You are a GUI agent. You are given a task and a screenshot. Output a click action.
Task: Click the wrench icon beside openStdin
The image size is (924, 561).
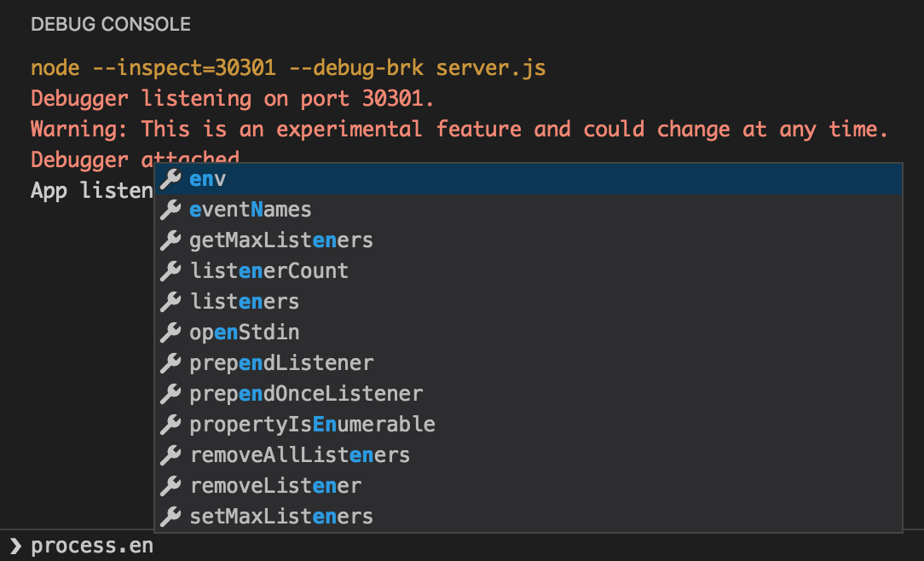[x=170, y=333]
